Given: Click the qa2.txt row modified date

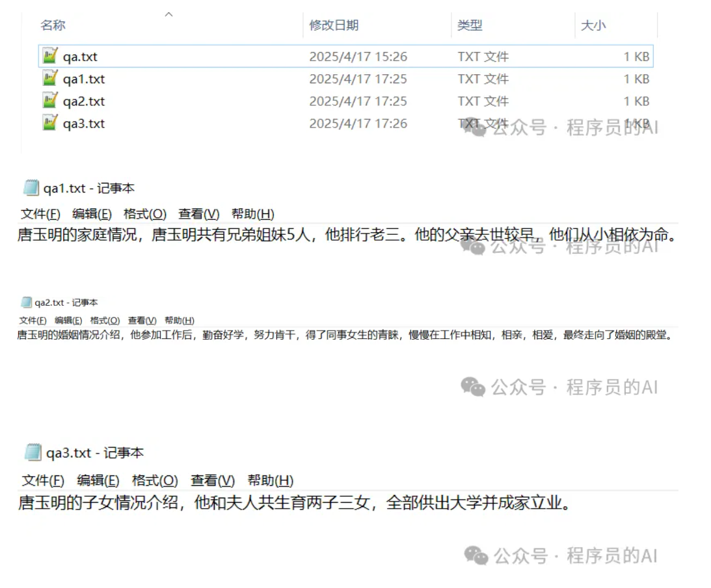Looking at the screenshot, I should tap(358, 101).
